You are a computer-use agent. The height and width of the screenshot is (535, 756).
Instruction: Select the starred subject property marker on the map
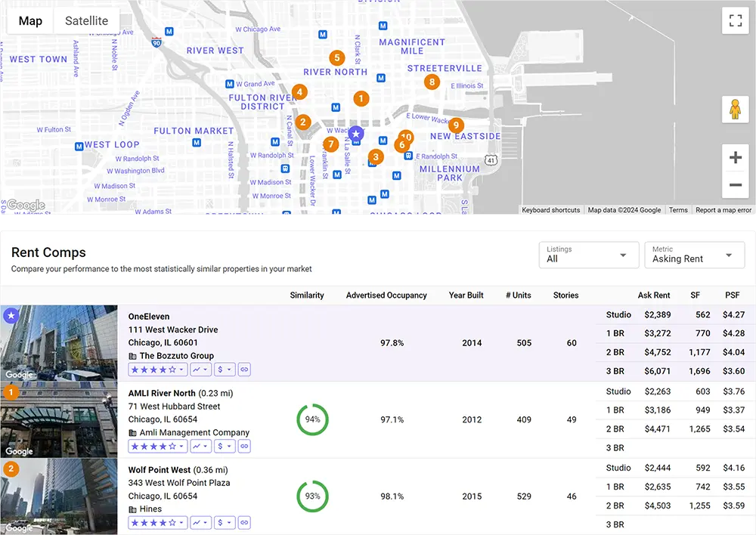point(355,133)
